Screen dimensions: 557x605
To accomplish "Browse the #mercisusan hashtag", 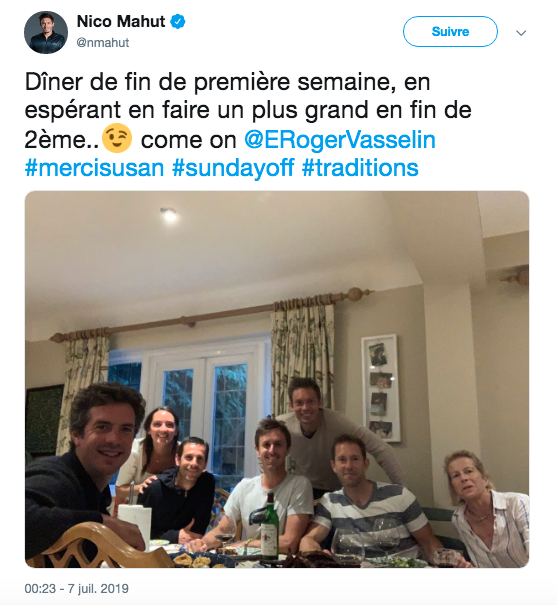I will [95, 168].
